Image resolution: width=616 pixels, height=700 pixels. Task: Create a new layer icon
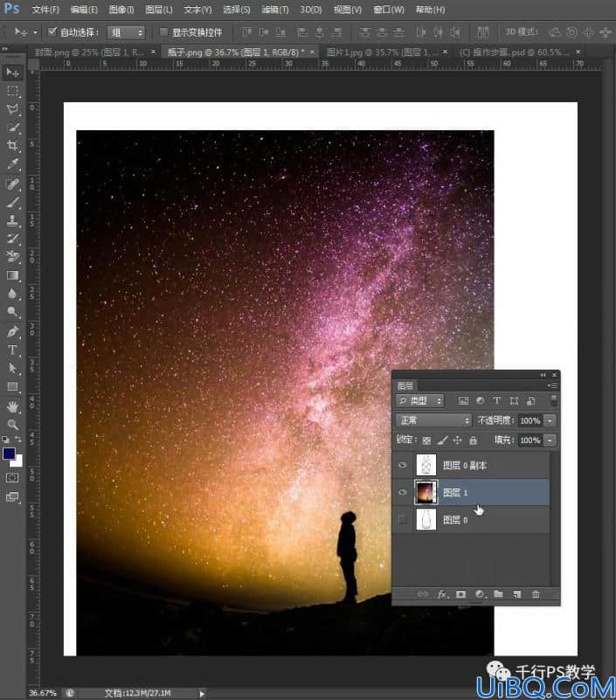point(517,594)
